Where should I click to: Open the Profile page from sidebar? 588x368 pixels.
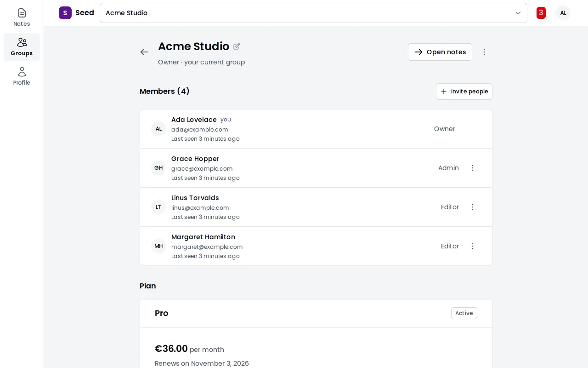click(22, 76)
